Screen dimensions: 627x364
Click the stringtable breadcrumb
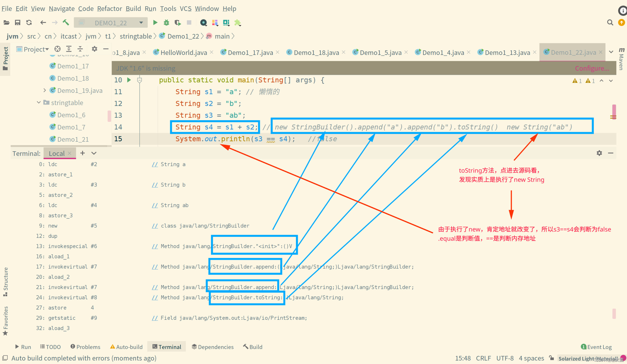click(x=136, y=36)
